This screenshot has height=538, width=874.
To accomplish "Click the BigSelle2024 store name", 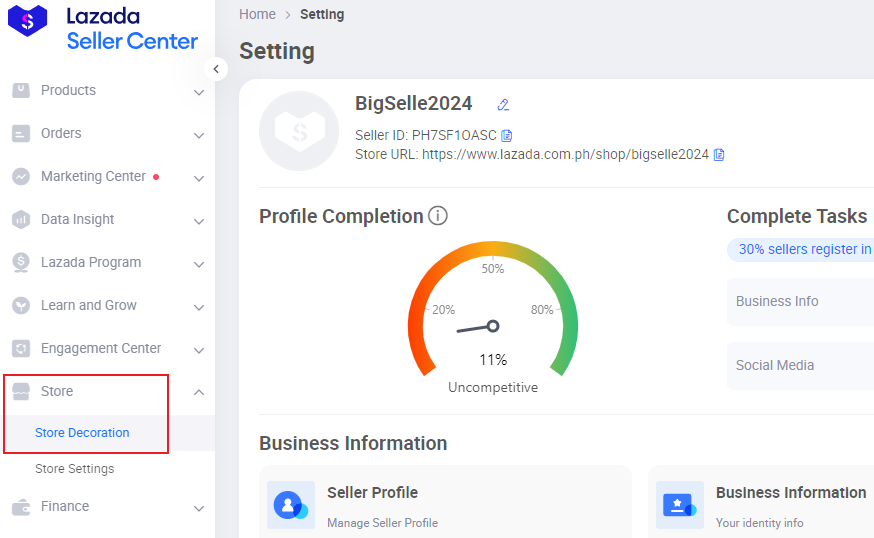I will [414, 104].
